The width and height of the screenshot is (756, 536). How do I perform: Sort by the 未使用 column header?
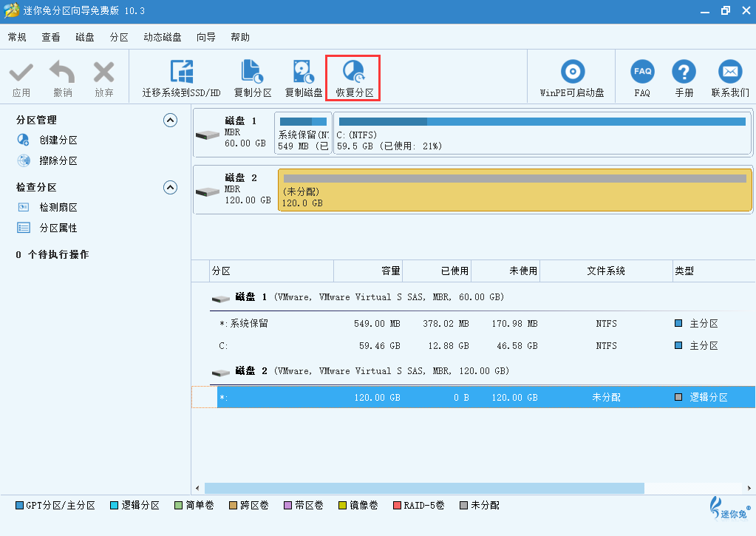click(x=505, y=271)
